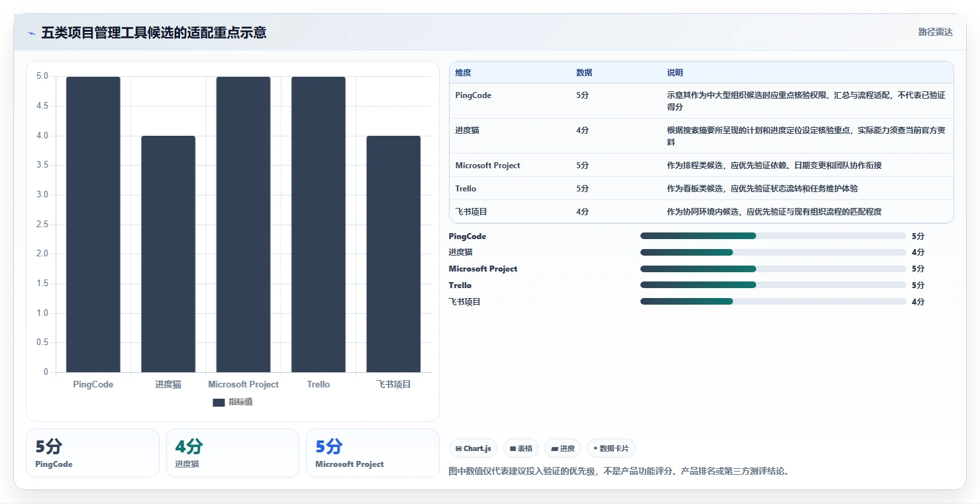Click the Microsoft Project progress bar
The width and height of the screenshot is (980, 504).
tap(773, 269)
